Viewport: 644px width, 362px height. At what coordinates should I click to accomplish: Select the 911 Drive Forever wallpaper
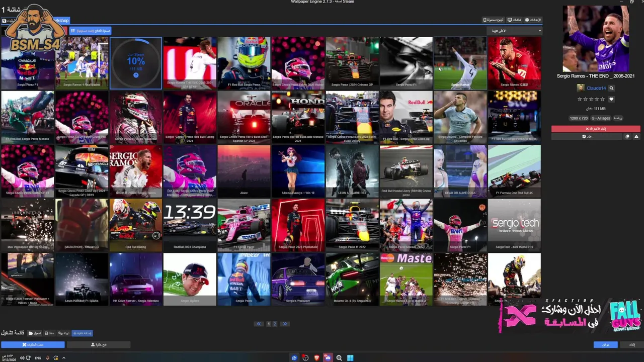click(x=136, y=279)
